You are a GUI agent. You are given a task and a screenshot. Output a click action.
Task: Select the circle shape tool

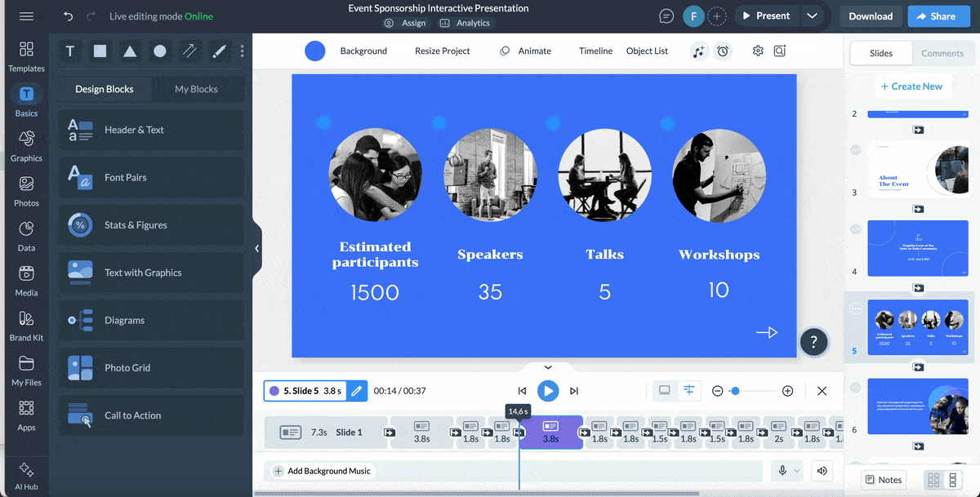160,51
